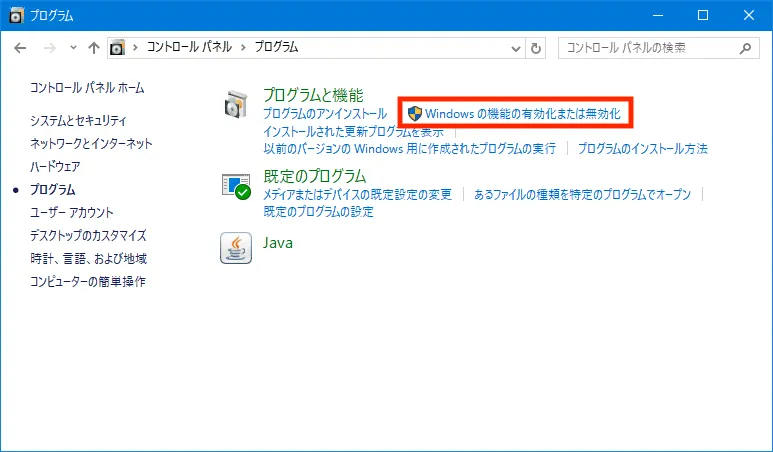Minimize the プログラム window
The height and width of the screenshot is (452, 773).
(658, 15)
